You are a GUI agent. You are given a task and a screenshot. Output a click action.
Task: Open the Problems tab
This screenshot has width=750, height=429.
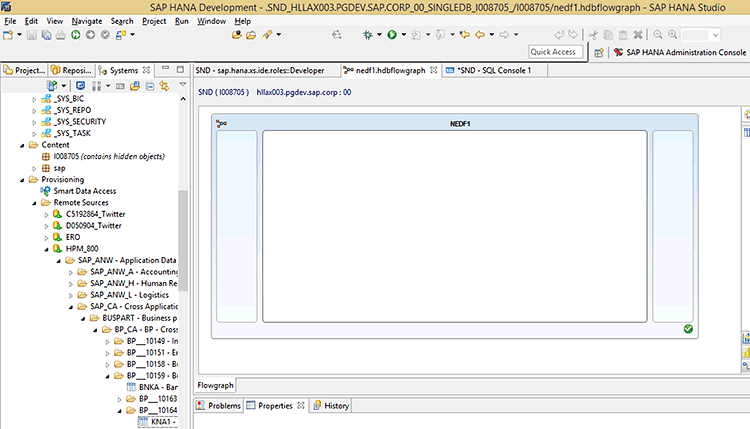click(219, 406)
